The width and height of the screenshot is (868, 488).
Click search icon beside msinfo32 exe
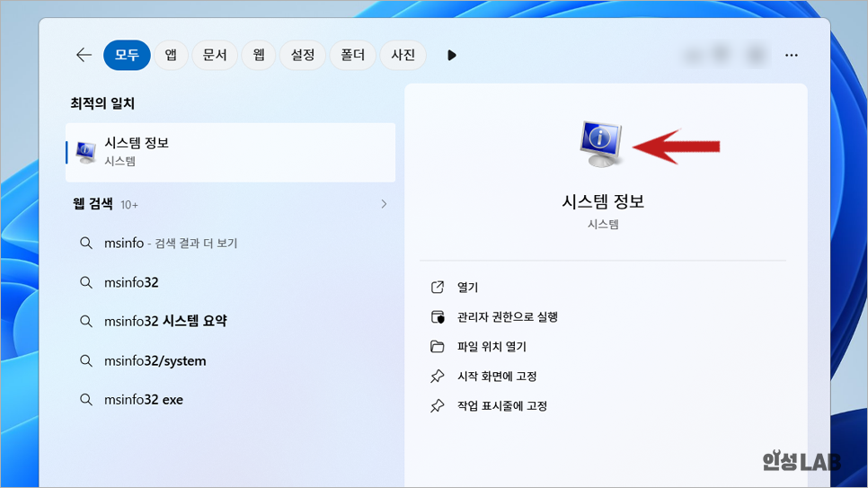85,399
